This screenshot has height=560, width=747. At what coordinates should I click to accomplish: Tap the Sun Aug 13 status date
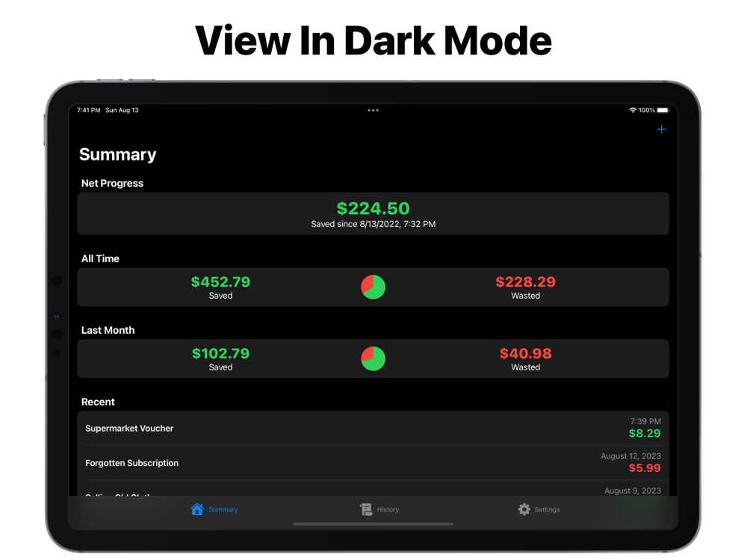(122, 110)
